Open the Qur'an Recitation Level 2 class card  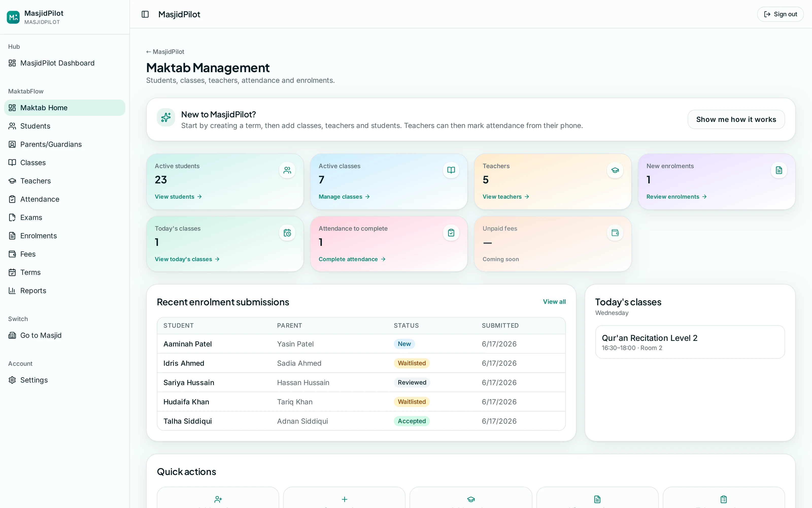pyautogui.click(x=690, y=342)
